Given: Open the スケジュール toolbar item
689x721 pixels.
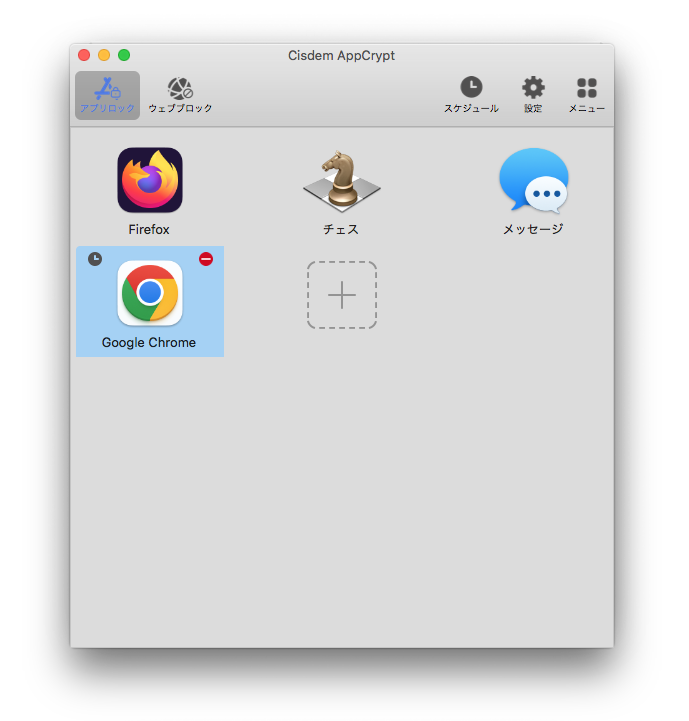Looking at the screenshot, I should pyautogui.click(x=471, y=96).
